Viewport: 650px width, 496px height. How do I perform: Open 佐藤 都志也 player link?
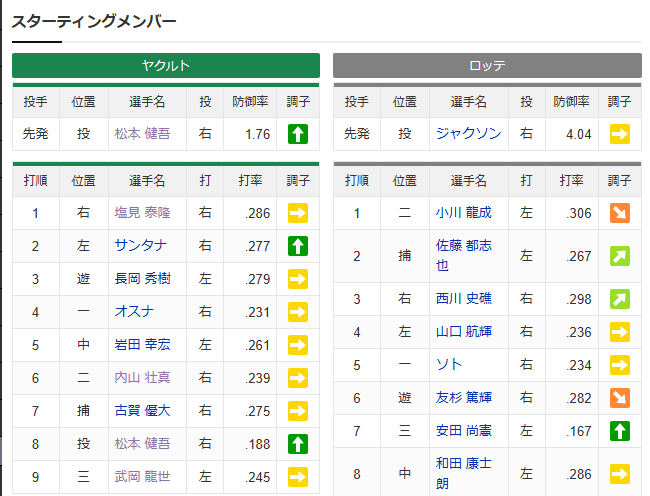pos(463,256)
